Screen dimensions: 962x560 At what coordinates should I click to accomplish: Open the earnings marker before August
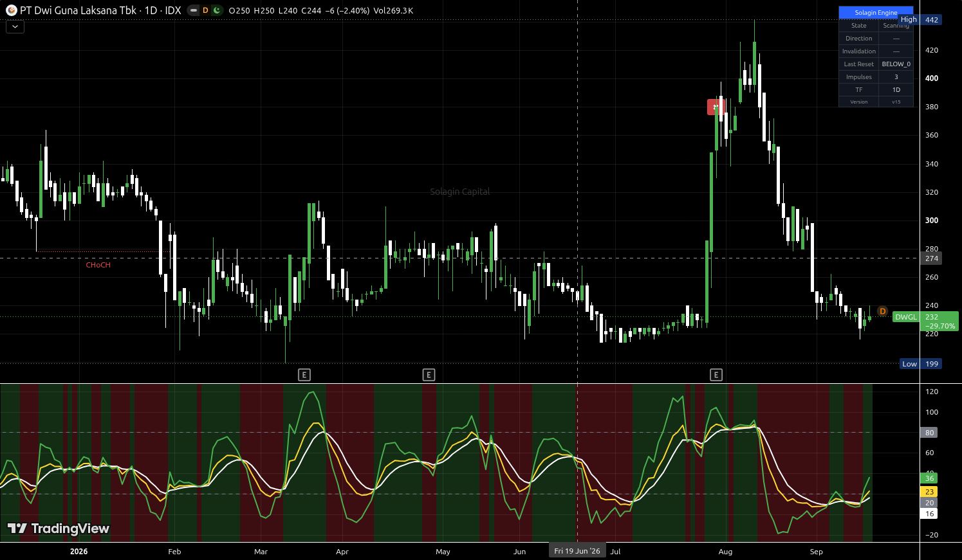[716, 375]
